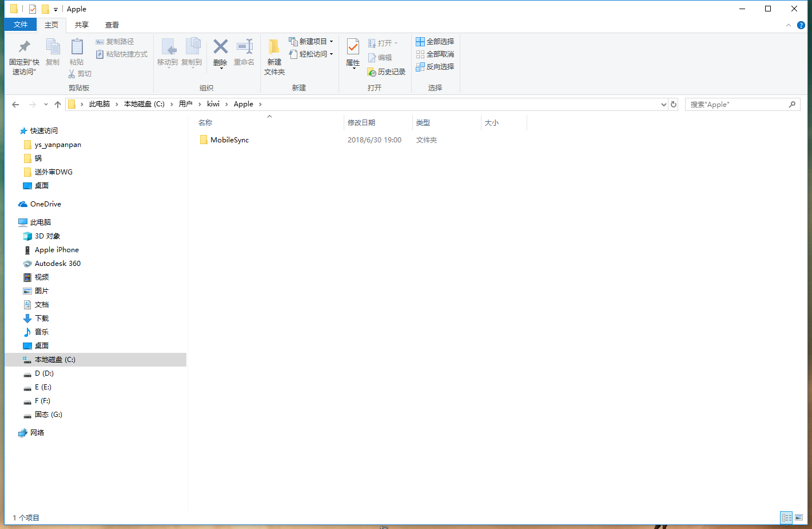Switch to the Home ribbon tab
This screenshot has height=529, width=812.
(x=51, y=25)
